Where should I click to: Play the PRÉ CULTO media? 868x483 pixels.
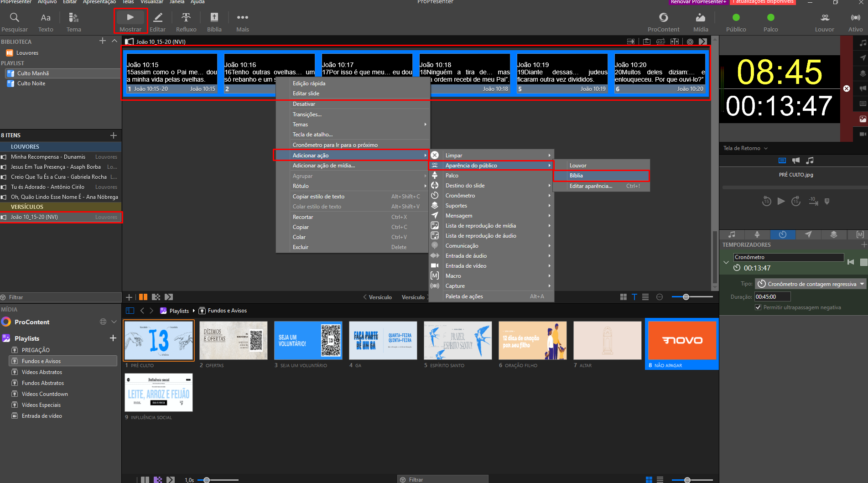[781, 201]
